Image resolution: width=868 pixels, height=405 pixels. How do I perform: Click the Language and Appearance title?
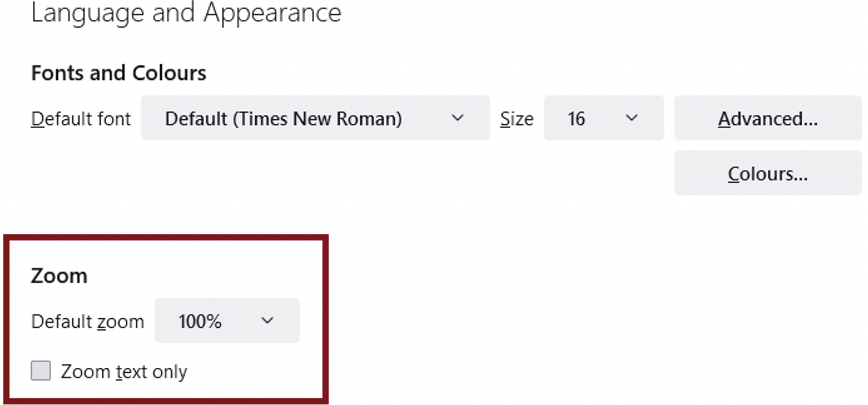(187, 14)
